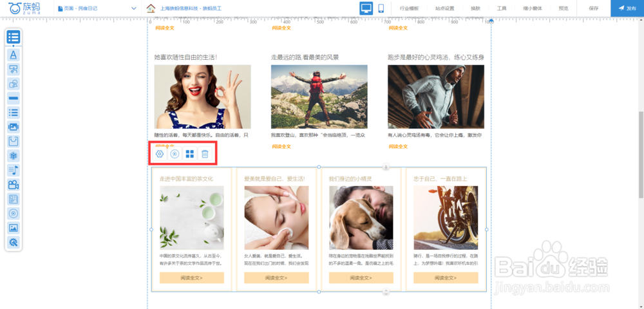
Task: Select the shapes module icon in sidebar
Action: [14, 84]
